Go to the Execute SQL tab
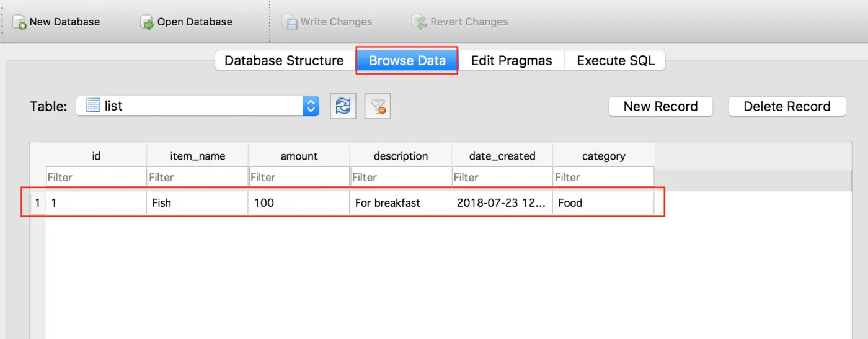 (616, 61)
